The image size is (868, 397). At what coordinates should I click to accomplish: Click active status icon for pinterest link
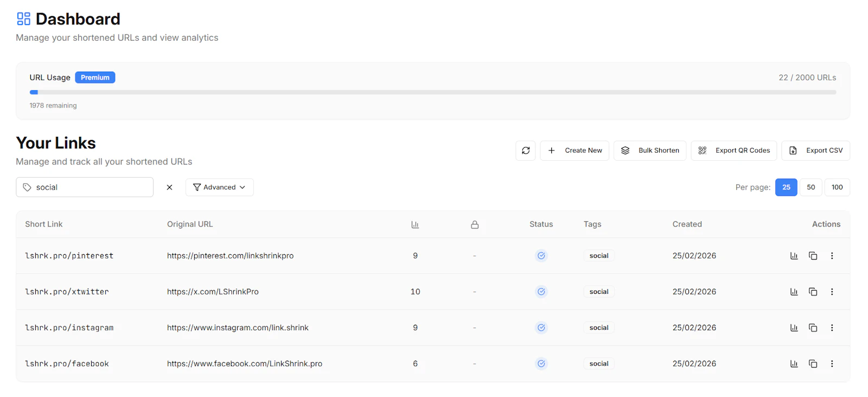[541, 256]
